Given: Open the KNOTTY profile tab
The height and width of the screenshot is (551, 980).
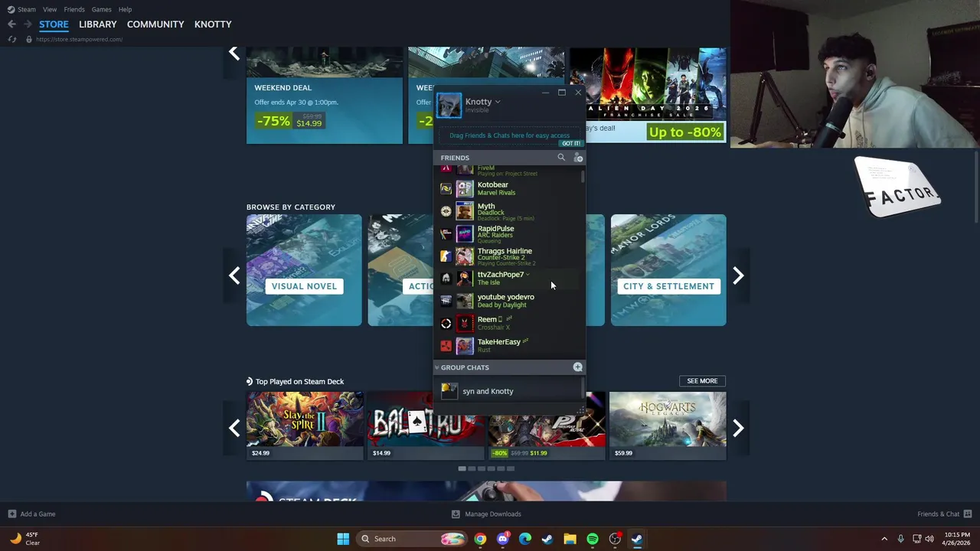Looking at the screenshot, I should (213, 24).
